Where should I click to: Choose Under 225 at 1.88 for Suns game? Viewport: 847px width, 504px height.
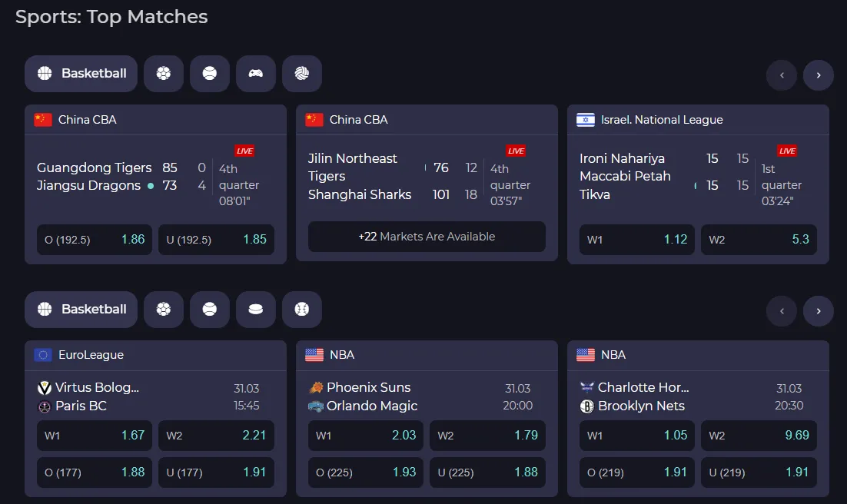[x=487, y=472]
